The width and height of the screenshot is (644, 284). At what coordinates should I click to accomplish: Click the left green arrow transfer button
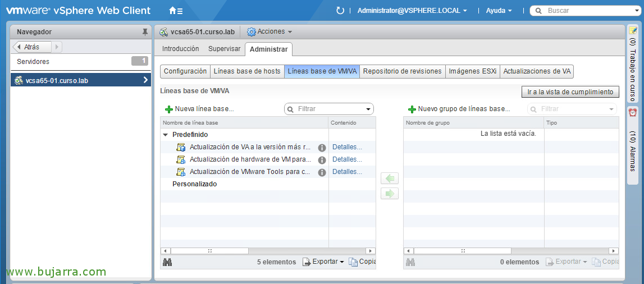pos(389,178)
